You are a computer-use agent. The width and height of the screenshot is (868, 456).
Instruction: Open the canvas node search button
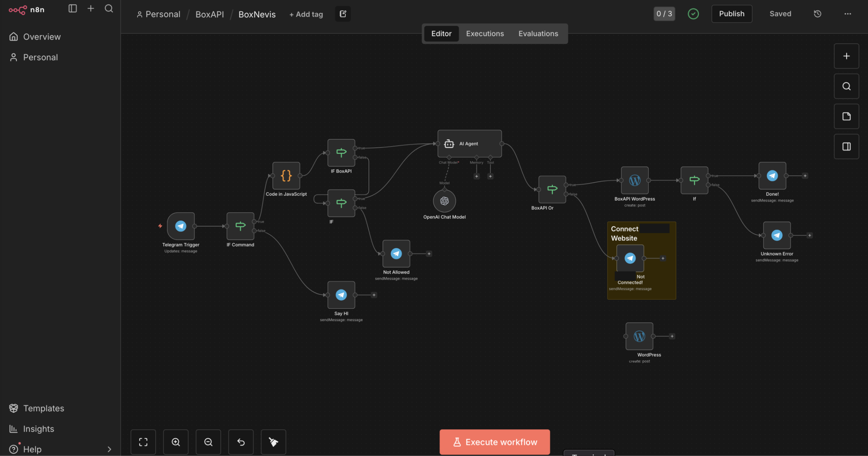point(846,86)
